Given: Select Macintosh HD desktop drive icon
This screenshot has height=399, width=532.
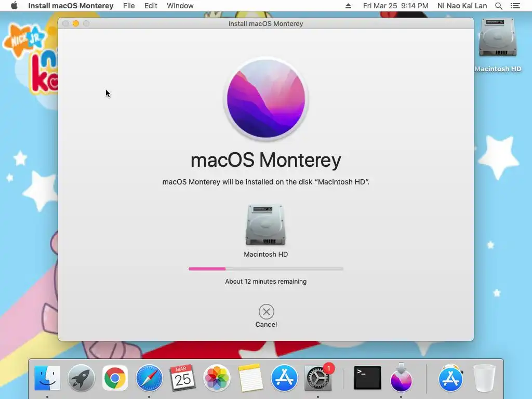Looking at the screenshot, I should coord(498,37).
